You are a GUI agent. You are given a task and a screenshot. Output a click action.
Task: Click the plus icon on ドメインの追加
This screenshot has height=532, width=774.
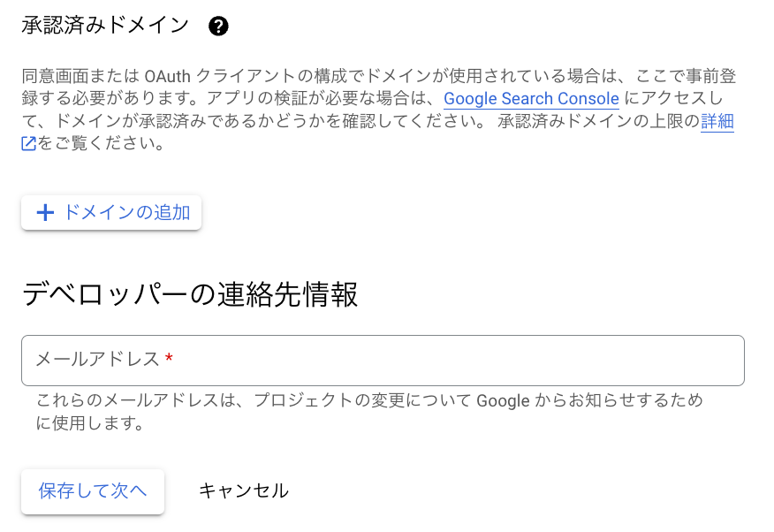click(x=45, y=213)
